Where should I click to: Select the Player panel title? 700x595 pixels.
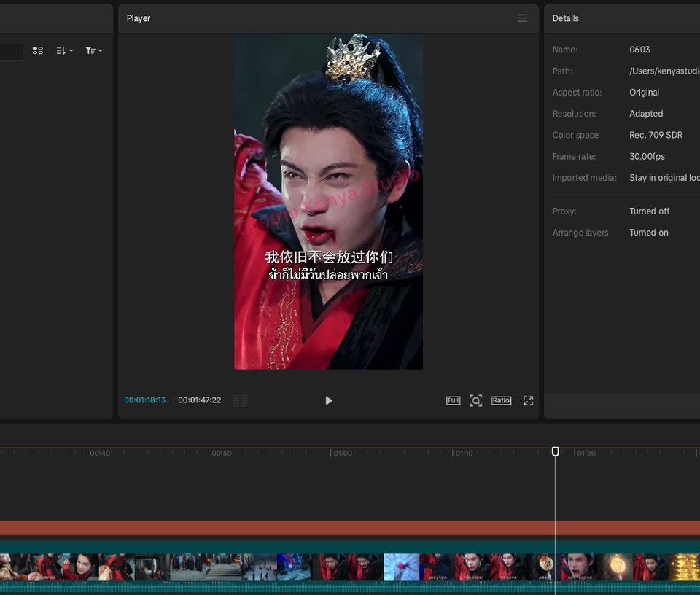tap(139, 18)
